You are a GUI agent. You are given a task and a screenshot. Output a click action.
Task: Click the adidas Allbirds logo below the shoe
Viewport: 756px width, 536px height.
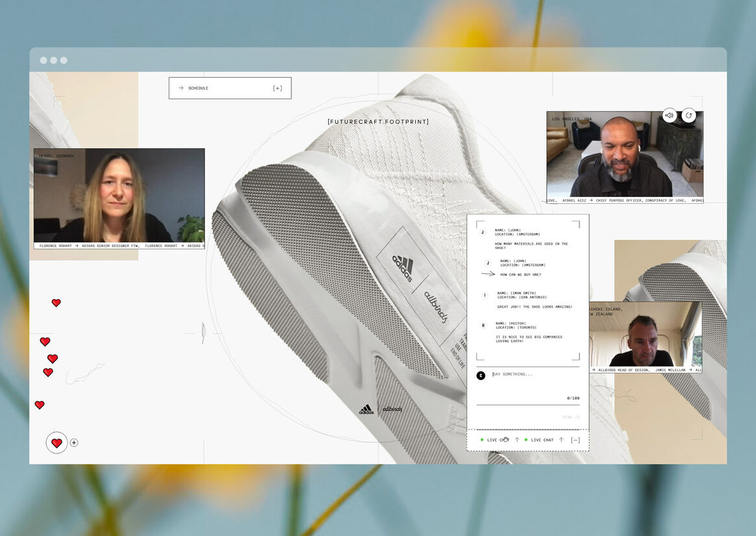pos(381,409)
